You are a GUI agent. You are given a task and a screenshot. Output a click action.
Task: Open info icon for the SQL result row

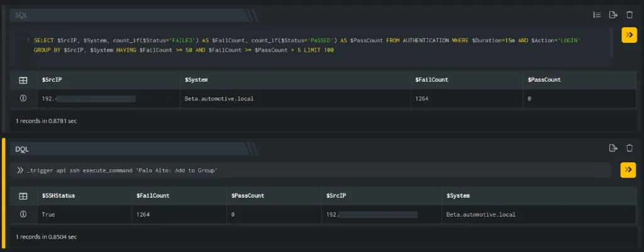[x=23, y=99]
